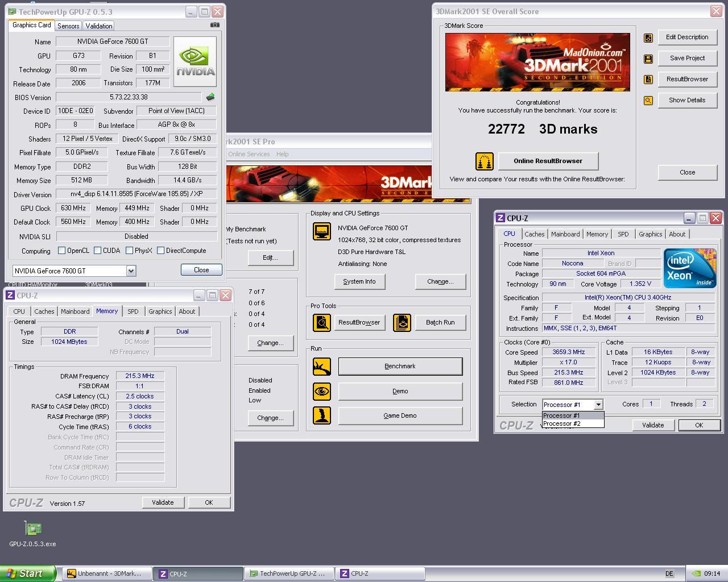Open Graphics tab in left CPU-Z window
The width and height of the screenshot is (728, 582).
pyautogui.click(x=160, y=311)
